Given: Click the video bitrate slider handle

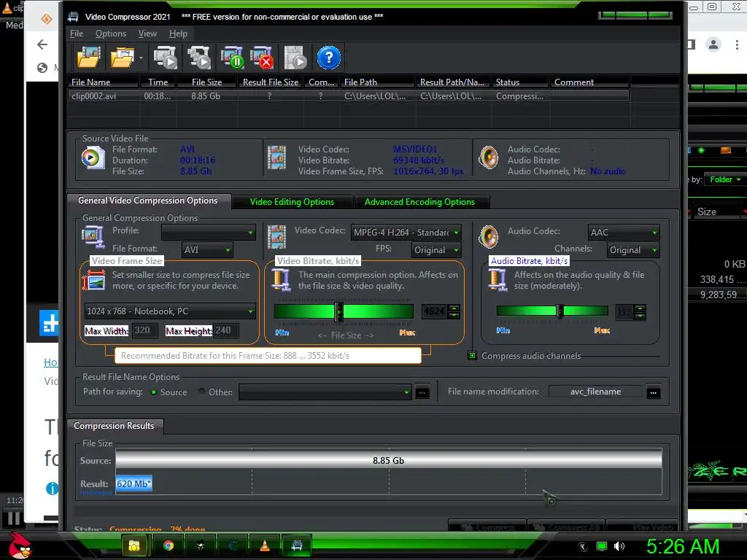Looking at the screenshot, I should (x=338, y=311).
